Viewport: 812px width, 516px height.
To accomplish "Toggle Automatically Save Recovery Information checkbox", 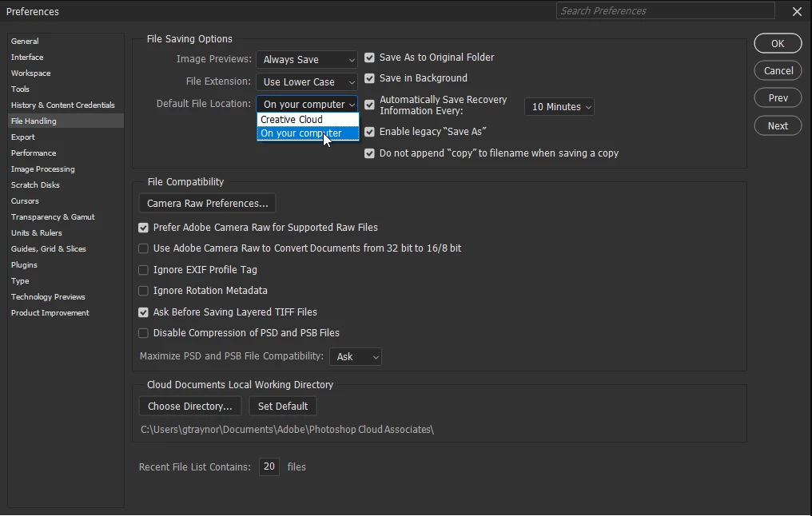I will (x=369, y=105).
